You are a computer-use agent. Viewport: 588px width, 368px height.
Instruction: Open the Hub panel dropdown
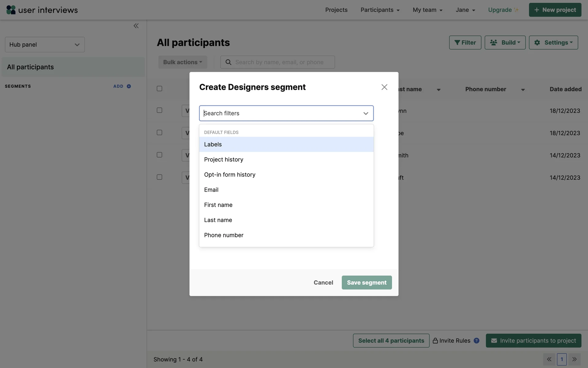click(x=45, y=45)
